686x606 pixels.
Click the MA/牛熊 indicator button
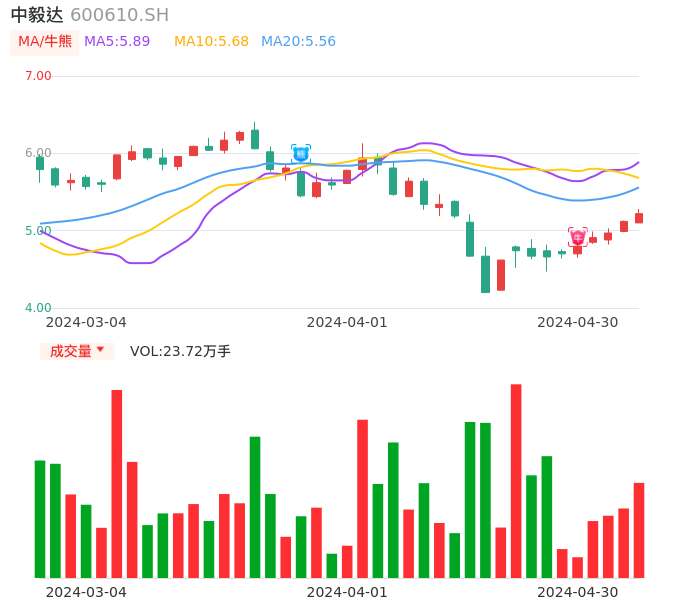point(45,42)
